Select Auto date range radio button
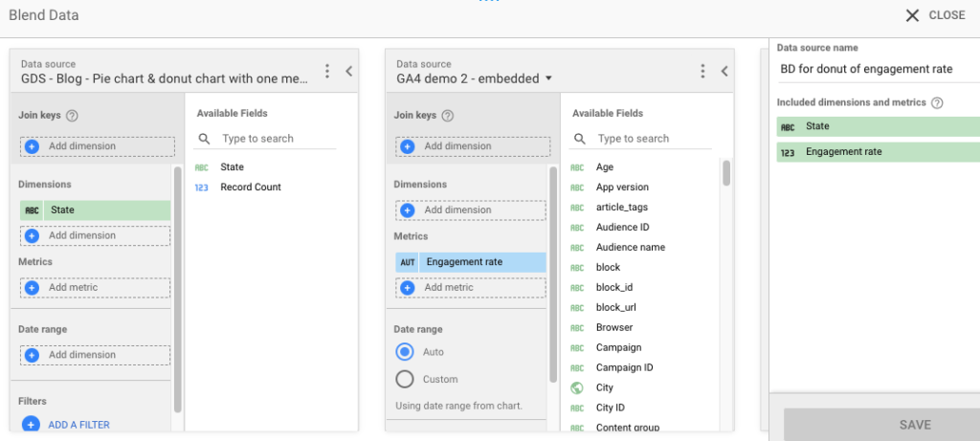980x441 pixels. tap(405, 352)
